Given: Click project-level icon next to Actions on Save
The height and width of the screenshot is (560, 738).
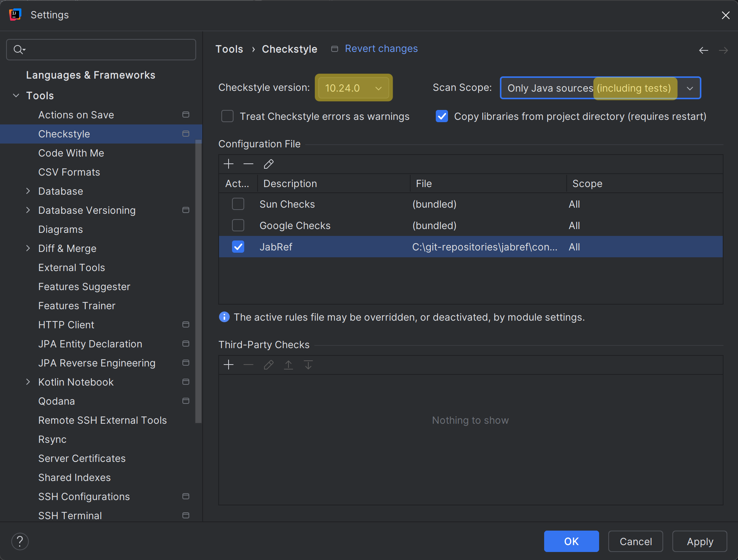Looking at the screenshot, I should click(186, 115).
